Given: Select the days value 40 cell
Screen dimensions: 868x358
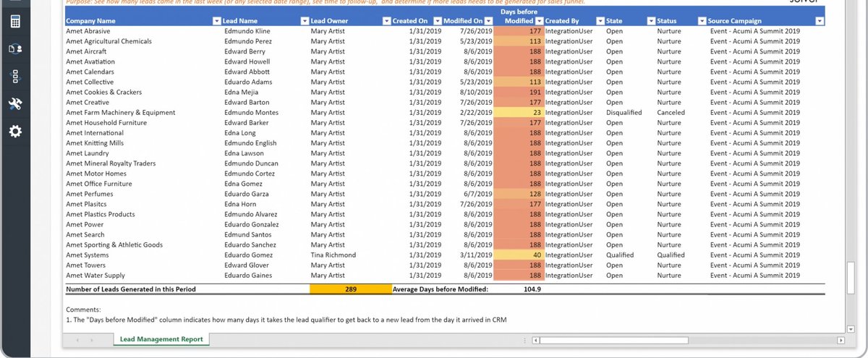Looking at the screenshot, I should coord(519,255).
